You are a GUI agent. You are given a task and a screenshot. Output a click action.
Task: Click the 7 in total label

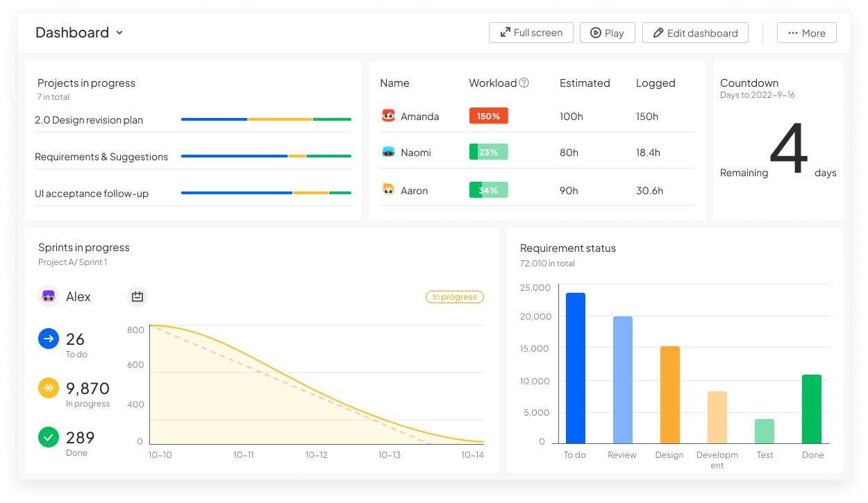[53, 97]
